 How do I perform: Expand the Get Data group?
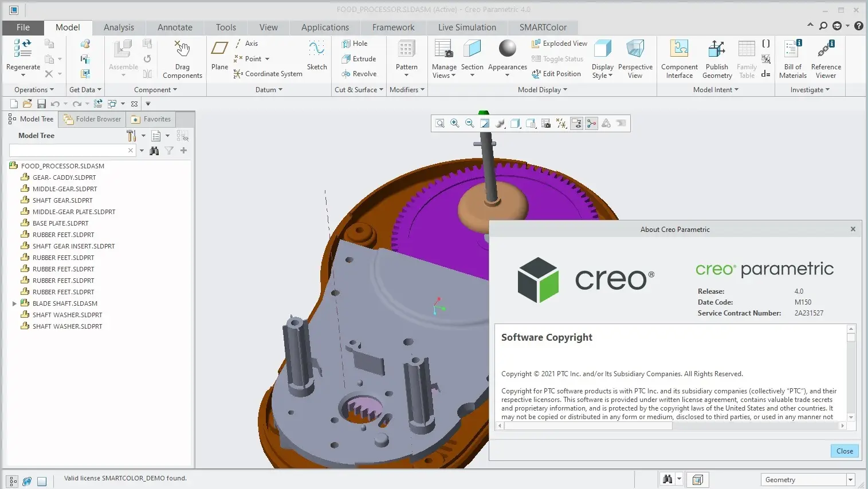pos(85,90)
